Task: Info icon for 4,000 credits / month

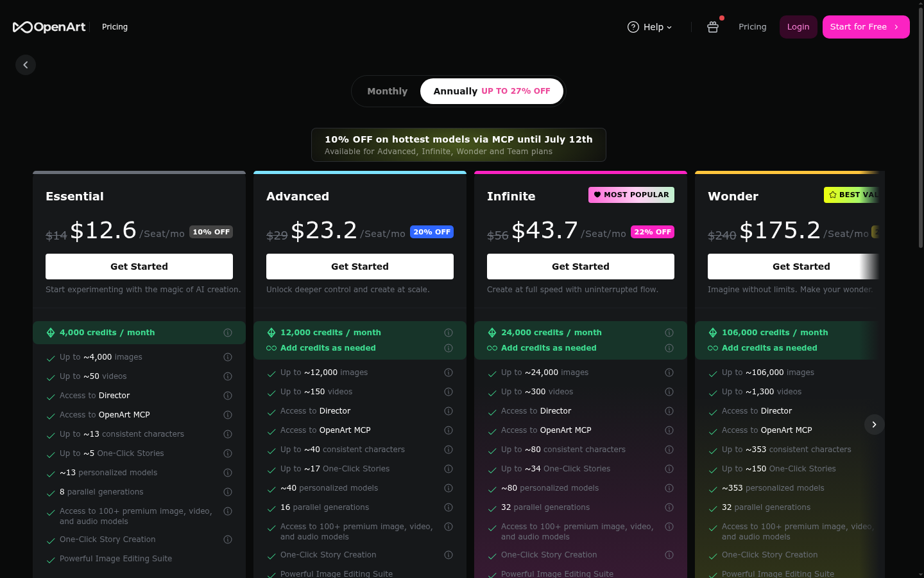Action: (228, 333)
